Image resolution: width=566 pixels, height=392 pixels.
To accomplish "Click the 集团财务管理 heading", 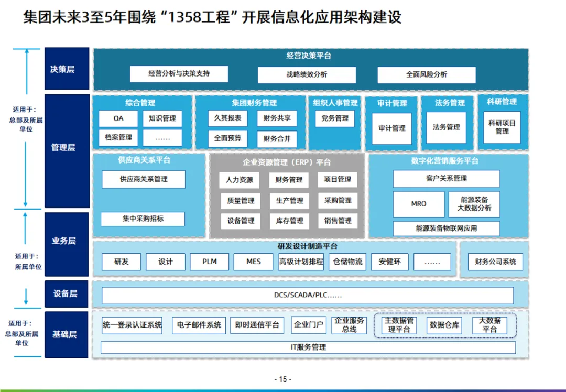I will point(255,103).
